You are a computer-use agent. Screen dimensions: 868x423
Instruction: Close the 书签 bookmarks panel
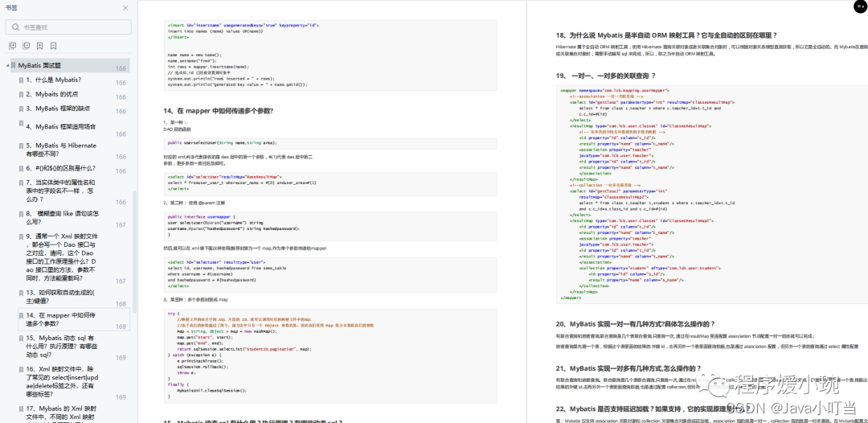point(125,8)
